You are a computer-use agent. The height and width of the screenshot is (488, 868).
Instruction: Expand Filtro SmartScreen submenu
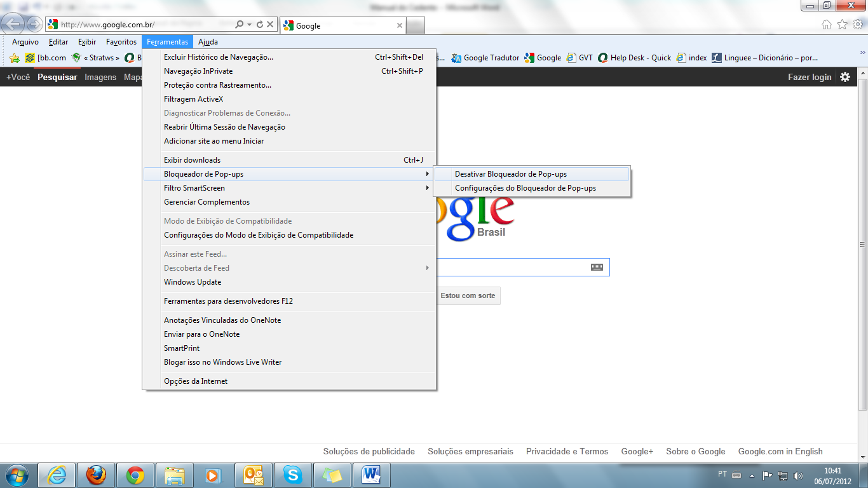289,188
